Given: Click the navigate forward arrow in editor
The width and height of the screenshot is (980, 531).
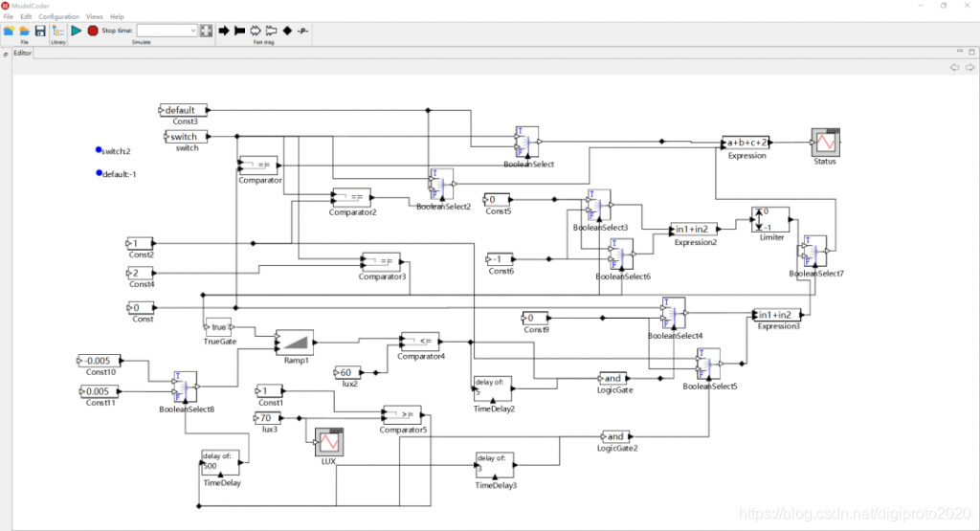Looking at the screenshot, I should coord(969,67).
